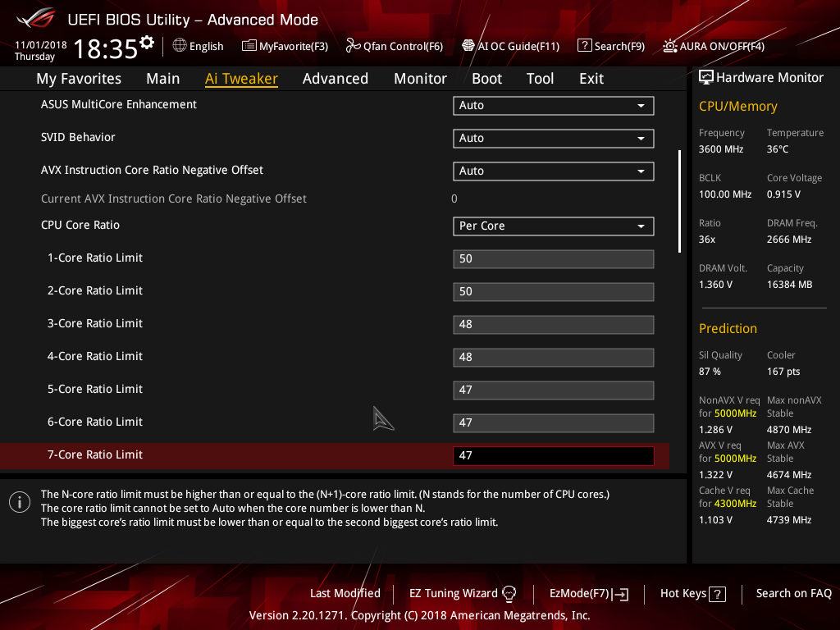Open the Boot tab
Screen dimensions: 840x630
point(487,79)
